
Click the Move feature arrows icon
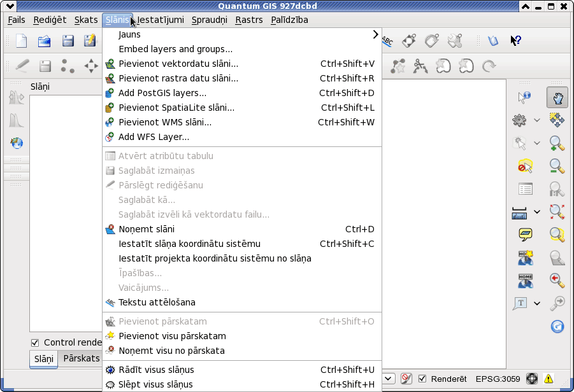coord(91,66)
